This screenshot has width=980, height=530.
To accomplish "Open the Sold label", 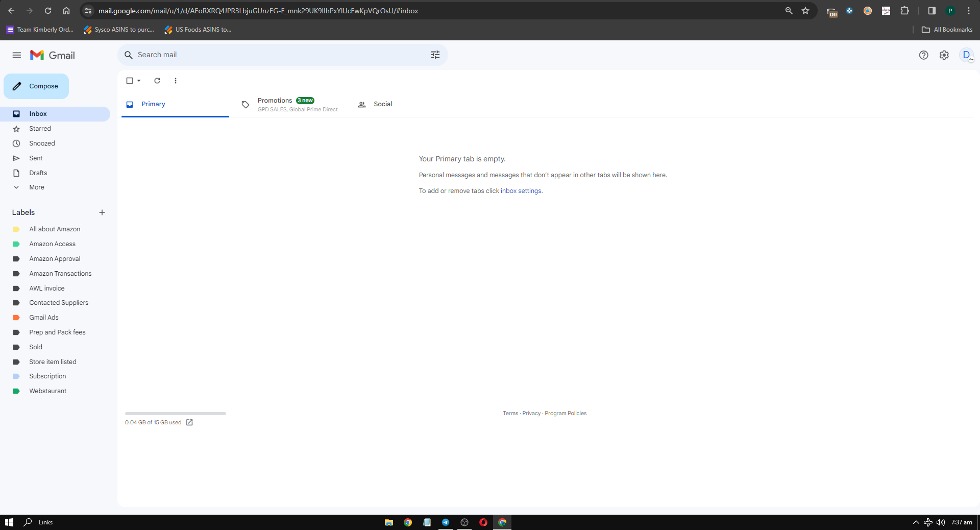I will [55, 347].
